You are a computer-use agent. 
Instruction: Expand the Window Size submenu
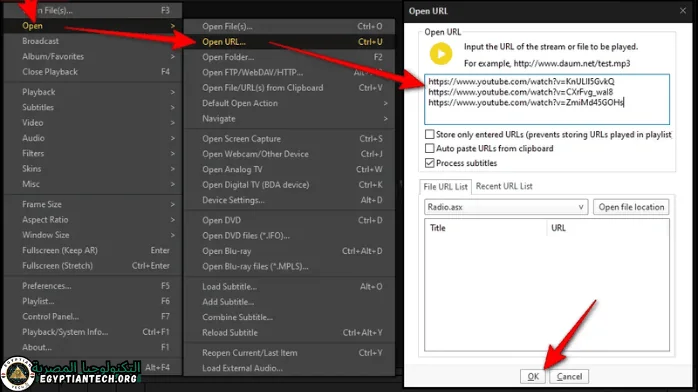pos(173,235)
